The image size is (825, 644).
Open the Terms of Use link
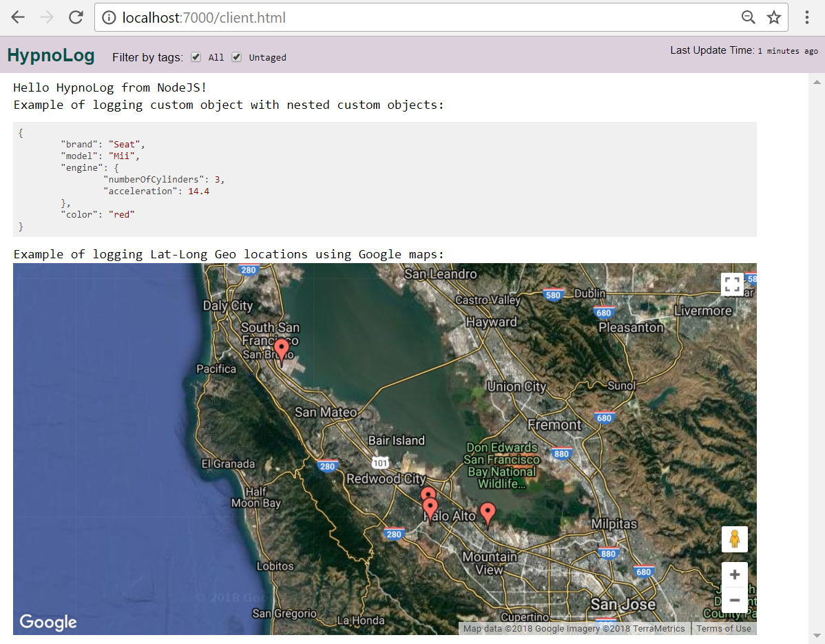click(724, 628)
